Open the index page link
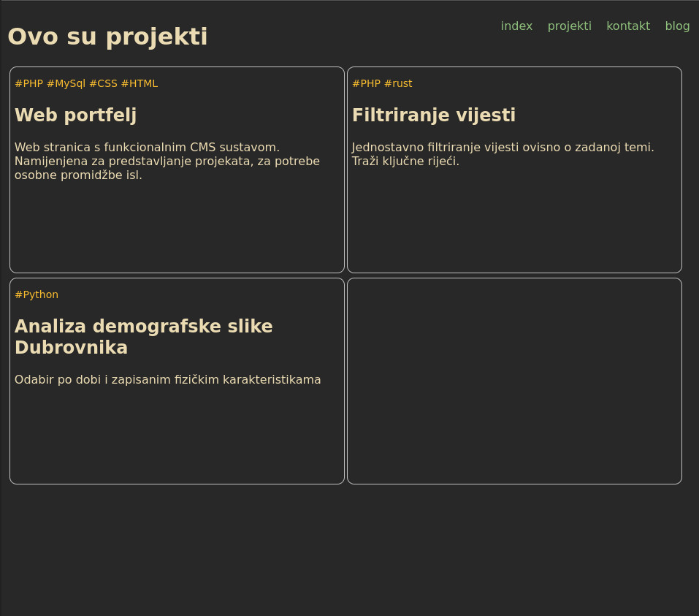The height and width of the screenshot is (616, 699). tap(516, 26)
